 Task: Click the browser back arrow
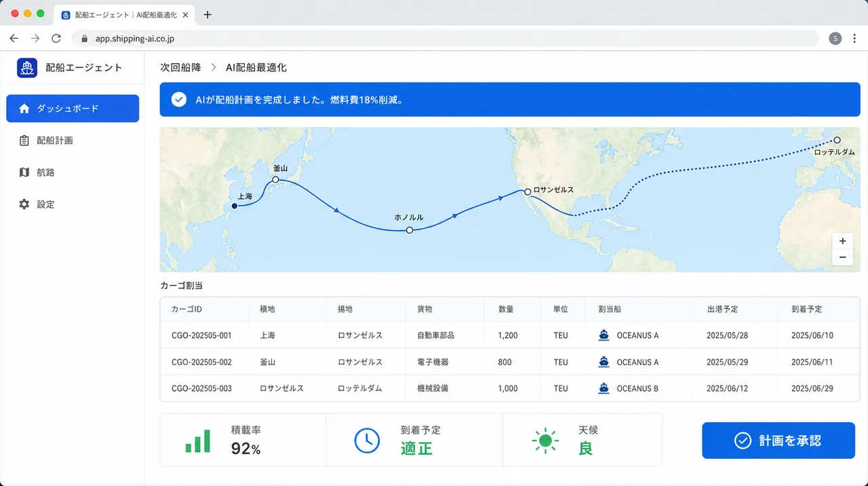pos(14,39)
